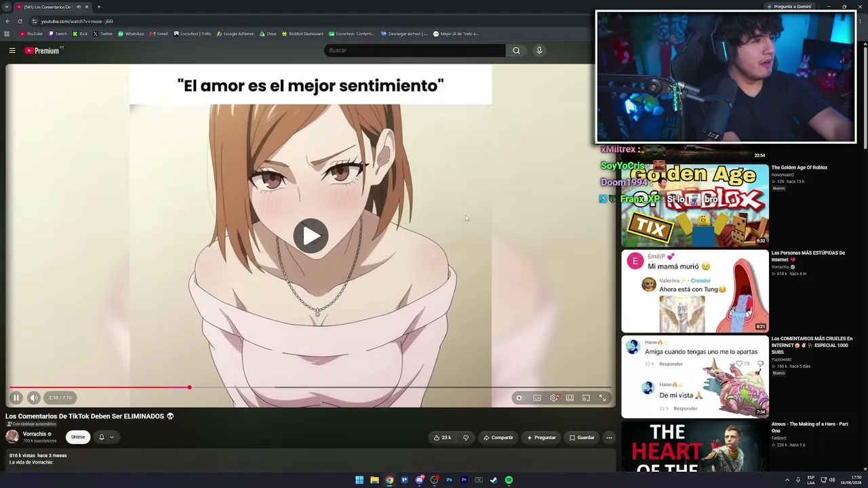Viewport: 868px width, 488px height.
Task: Open the taskbar speaker volume icon
Action: [832, 480]
